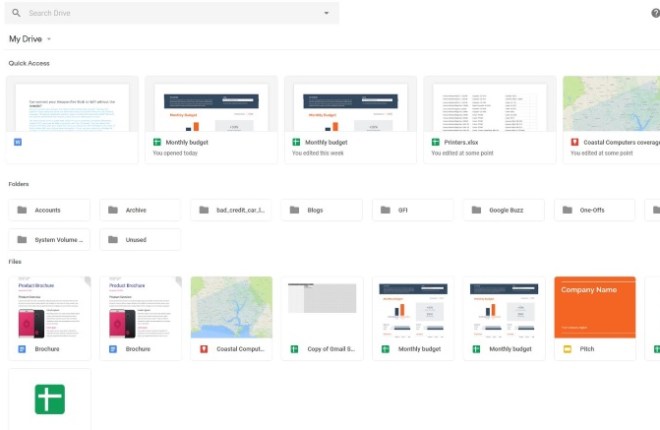Click the Sheets icon beside Copy of Gmail S...
This screenshot has height=430, width=660.
tap(295, 349)
